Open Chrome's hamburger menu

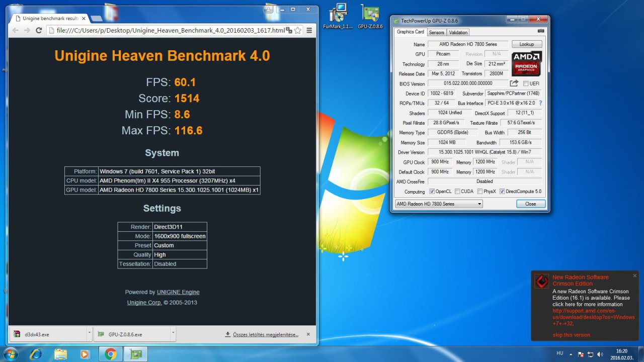click(x=309, y=30)
